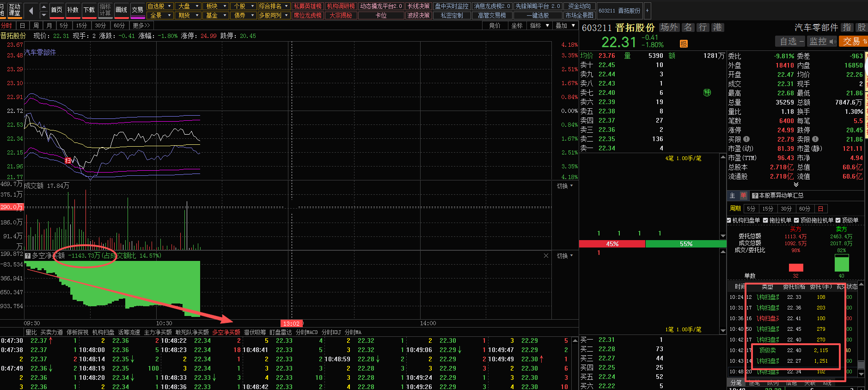Open the 切换 dropdown in the volume panel

(x=565, y=186)
